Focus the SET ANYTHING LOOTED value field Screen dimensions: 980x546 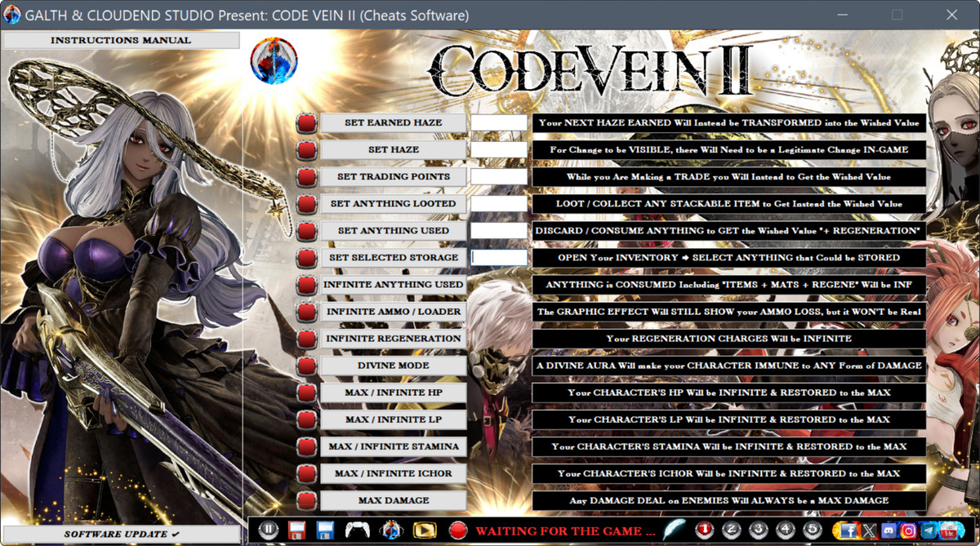pos(499,203)
